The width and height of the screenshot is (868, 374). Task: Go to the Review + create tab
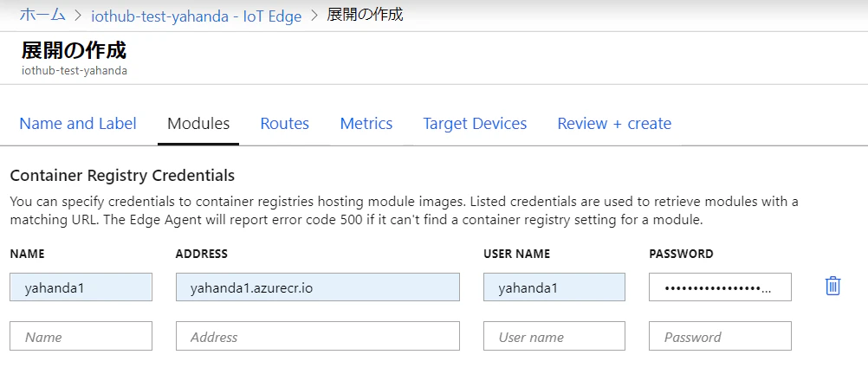(x=614, y=124)
